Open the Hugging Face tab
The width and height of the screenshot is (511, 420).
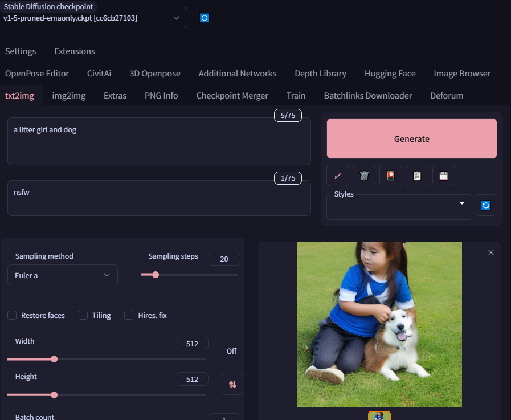click(390, 74)
